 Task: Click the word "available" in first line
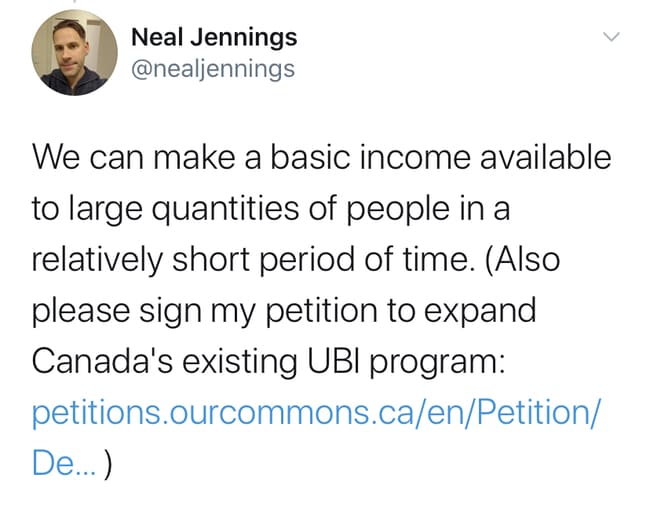546,157
